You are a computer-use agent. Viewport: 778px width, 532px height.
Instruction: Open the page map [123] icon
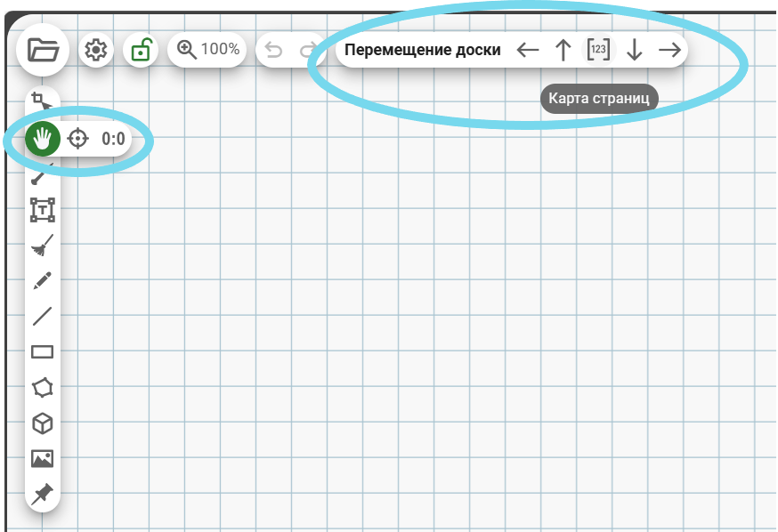click(x=599, y=50)
